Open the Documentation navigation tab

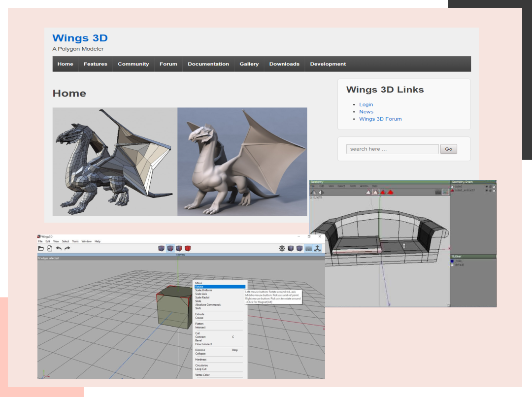tap(208, 64)
